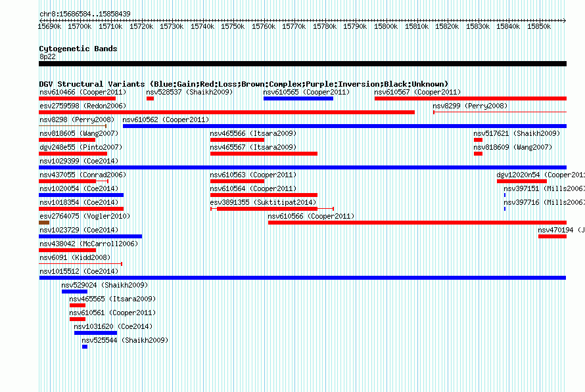
Task: Click the esv2764075 (Vogler2010) label
Action: [x=85, y=216]
